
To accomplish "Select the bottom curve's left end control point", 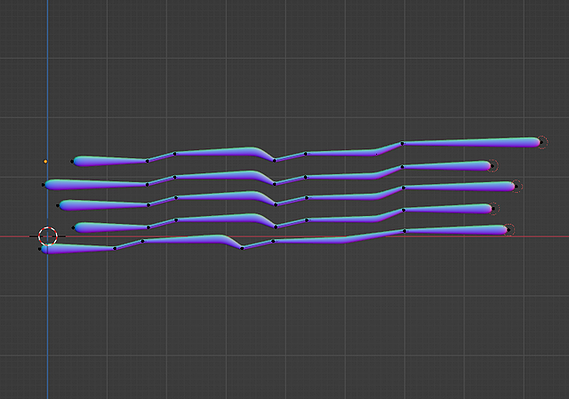I will [40, 249].
